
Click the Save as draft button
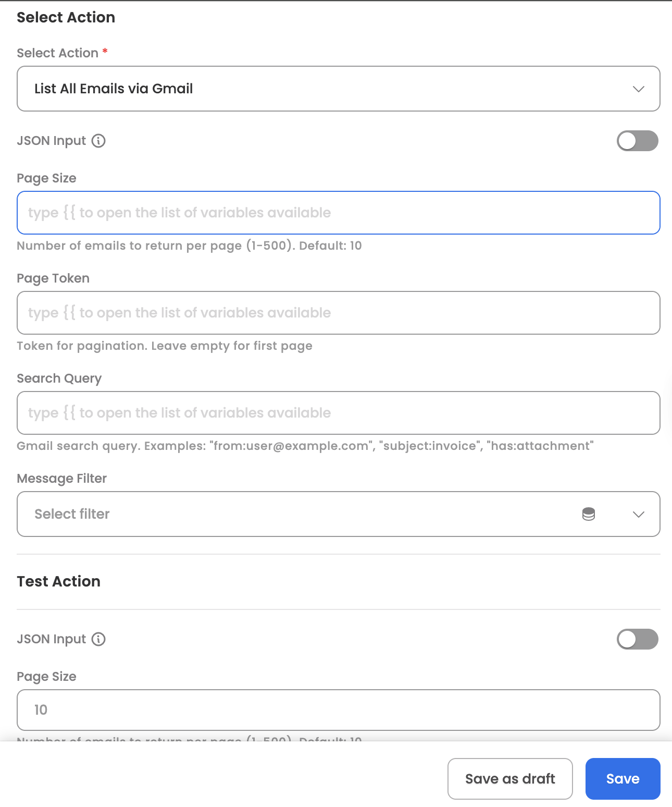pos(510,779)
